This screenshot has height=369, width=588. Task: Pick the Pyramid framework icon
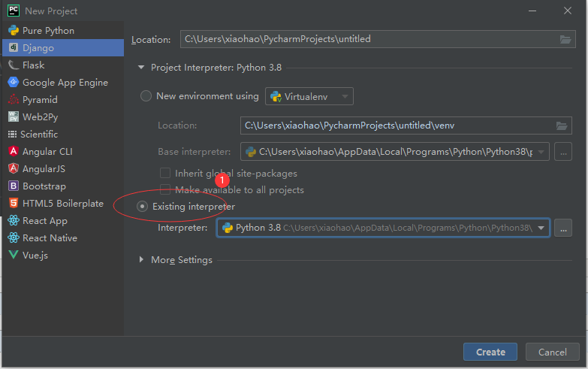click(14, 100)
